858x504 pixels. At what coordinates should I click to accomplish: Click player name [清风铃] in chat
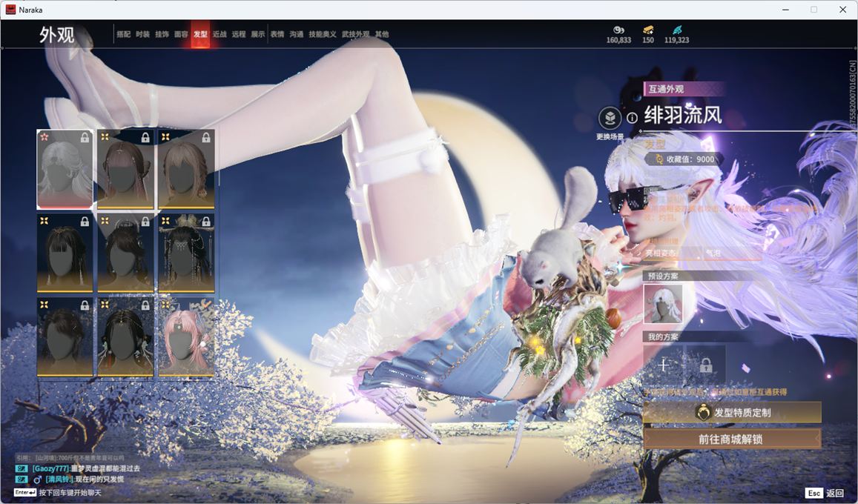[59, 480]
